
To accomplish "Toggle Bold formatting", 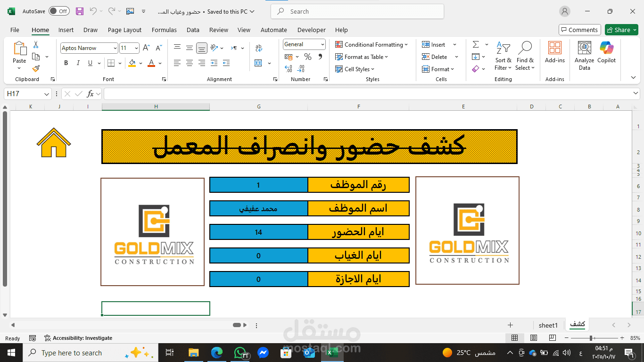I will point(66,63).
